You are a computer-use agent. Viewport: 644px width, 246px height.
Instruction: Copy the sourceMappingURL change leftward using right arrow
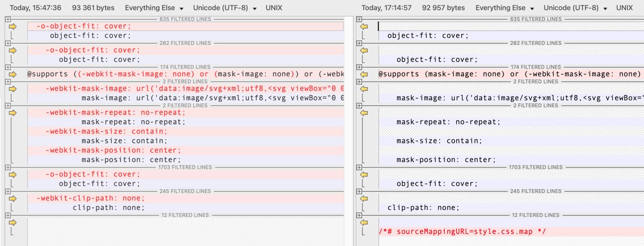tap(364, 222)
